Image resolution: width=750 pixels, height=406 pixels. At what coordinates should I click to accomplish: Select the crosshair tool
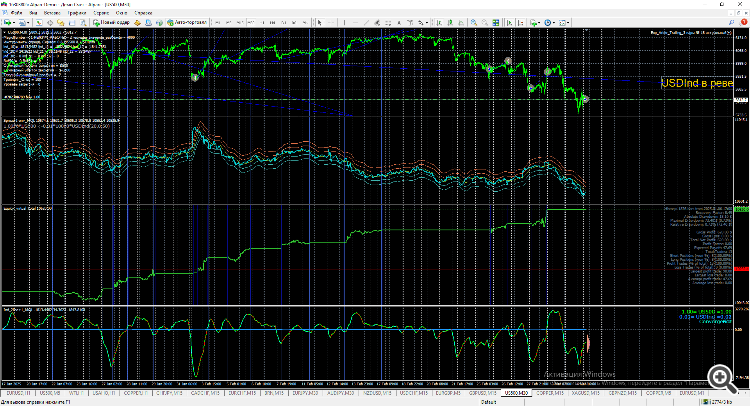click(331, 22)
